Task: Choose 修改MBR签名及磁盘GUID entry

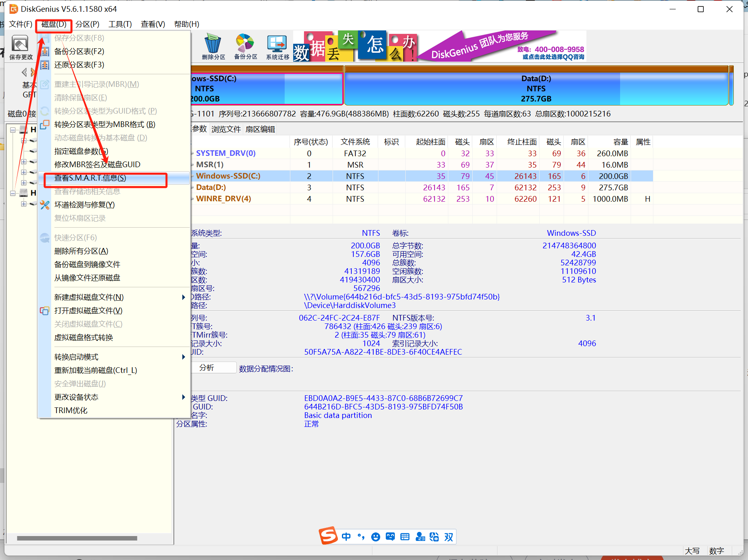Action: 114,165
